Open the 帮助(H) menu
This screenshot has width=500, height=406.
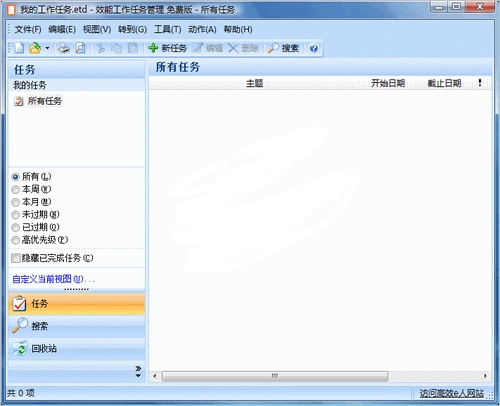[238, 29]
